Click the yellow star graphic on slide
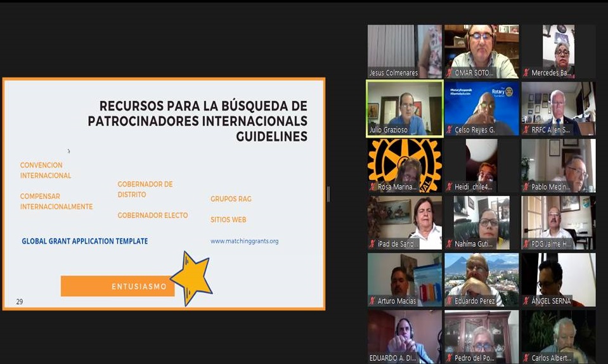 [x=191, y=277]
